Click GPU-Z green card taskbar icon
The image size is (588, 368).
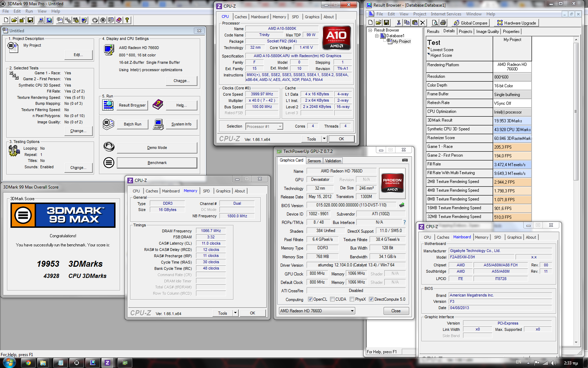(125, 363)
